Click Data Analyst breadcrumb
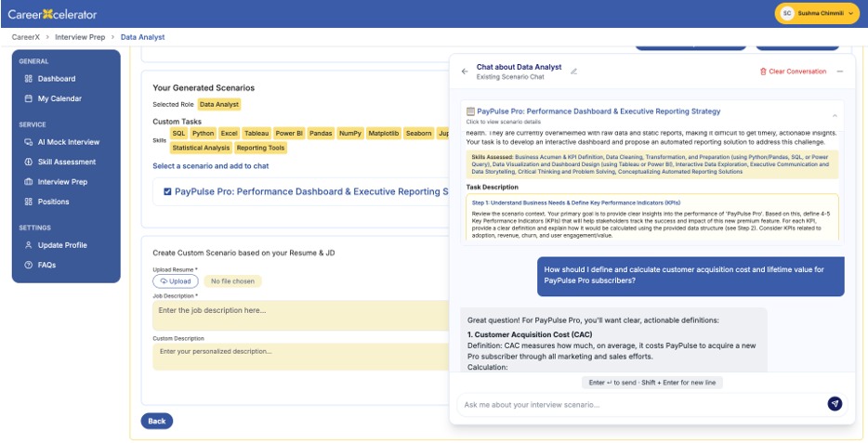868x443 pixels. pos(143,37)
